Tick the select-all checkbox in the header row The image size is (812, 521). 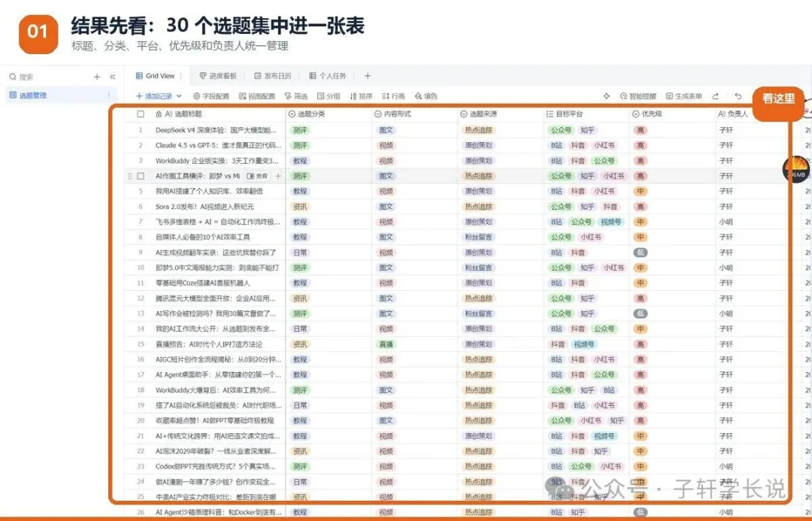pyautogui.click(x=141, y=114)
